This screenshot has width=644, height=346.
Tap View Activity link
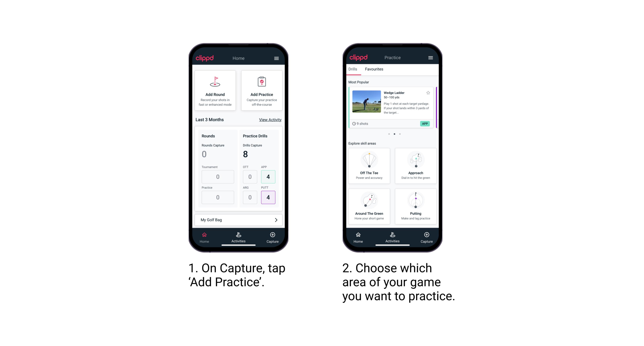[x=269, y=120]
